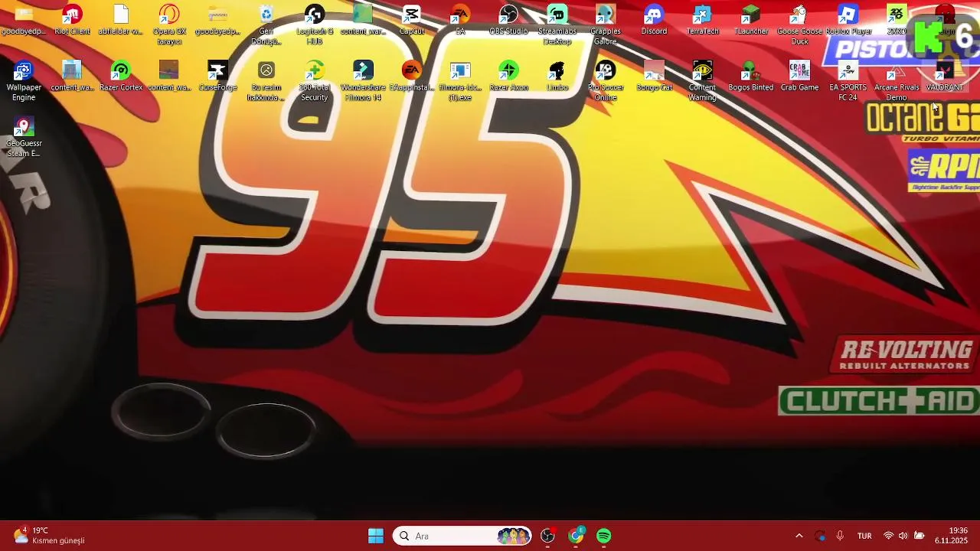980x551 pixels.
Task: Switch to OBS in the taskbar
Action: [547, 536]
